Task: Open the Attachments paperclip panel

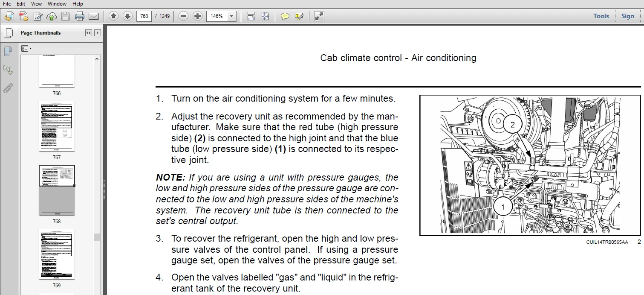Action: pos(8,88)
